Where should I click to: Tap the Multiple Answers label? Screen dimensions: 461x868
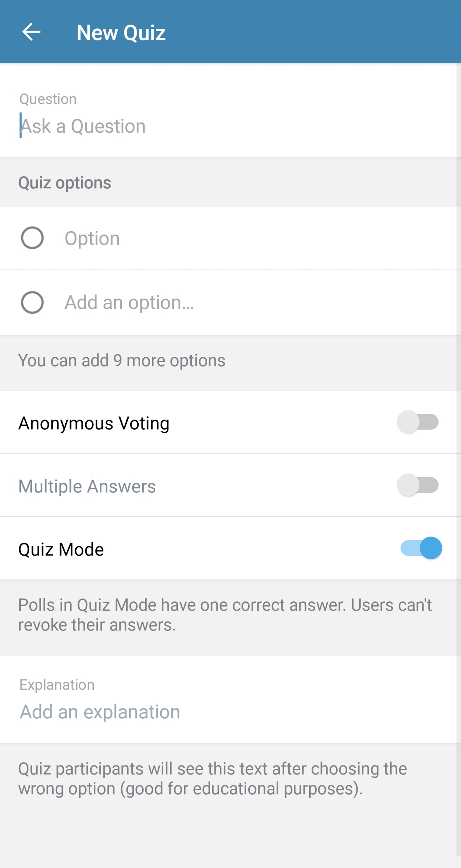(87, 486)
